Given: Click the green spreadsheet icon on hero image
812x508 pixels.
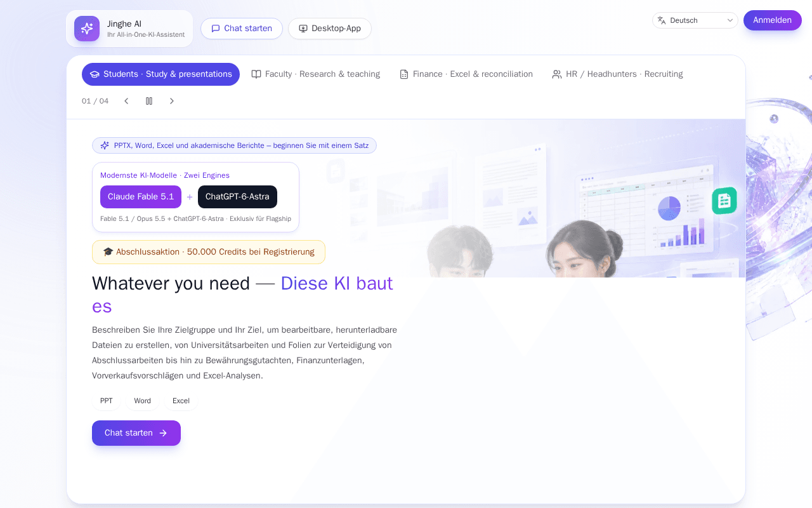Looking at the screenshot, I should coord(724,201).
